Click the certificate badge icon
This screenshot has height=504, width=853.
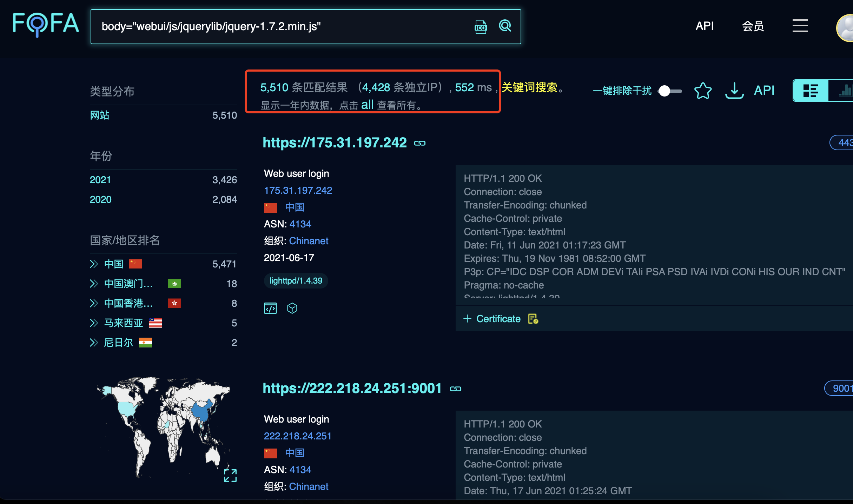533,319
